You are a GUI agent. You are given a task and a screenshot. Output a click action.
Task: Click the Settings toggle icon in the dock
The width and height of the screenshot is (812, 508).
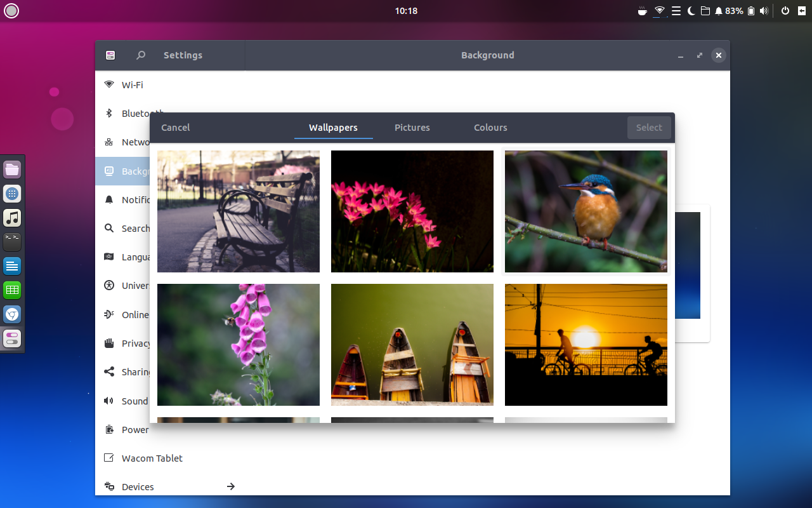point(12,338)
